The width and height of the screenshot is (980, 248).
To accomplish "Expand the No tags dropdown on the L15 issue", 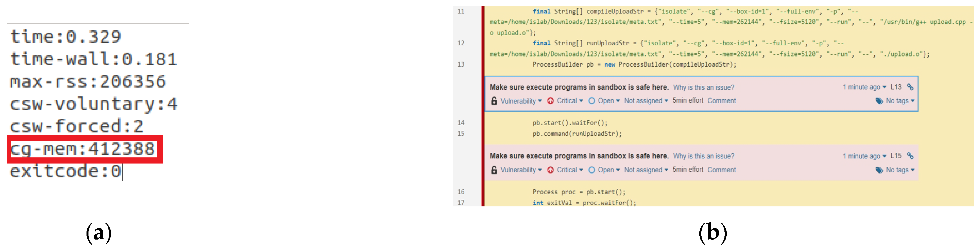I will pyautogui.click(x=900, y=170).
